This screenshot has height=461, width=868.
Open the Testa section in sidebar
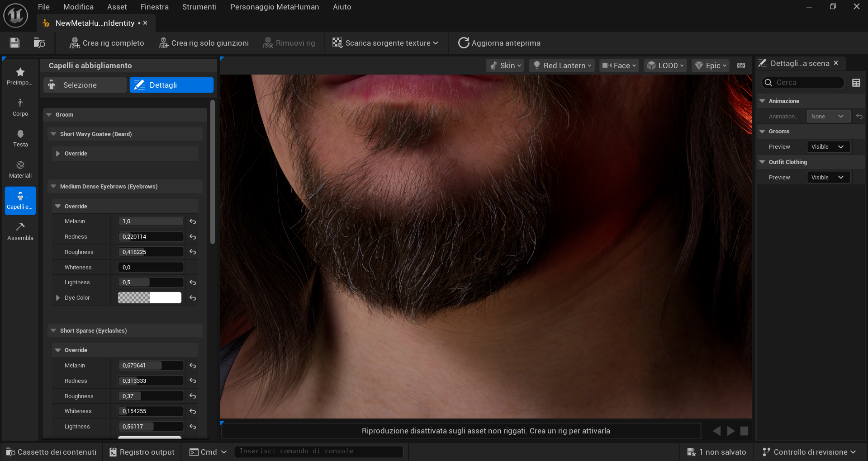click(20, 138)
